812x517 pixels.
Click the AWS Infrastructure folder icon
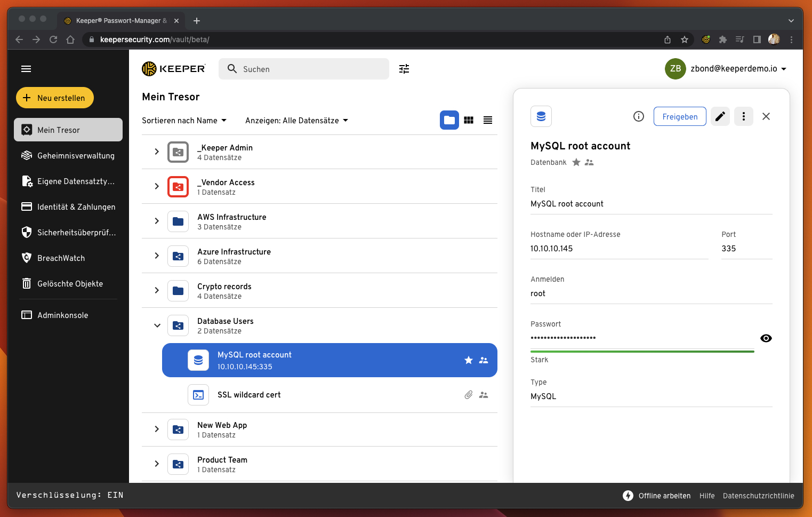(x=178, y=221)
